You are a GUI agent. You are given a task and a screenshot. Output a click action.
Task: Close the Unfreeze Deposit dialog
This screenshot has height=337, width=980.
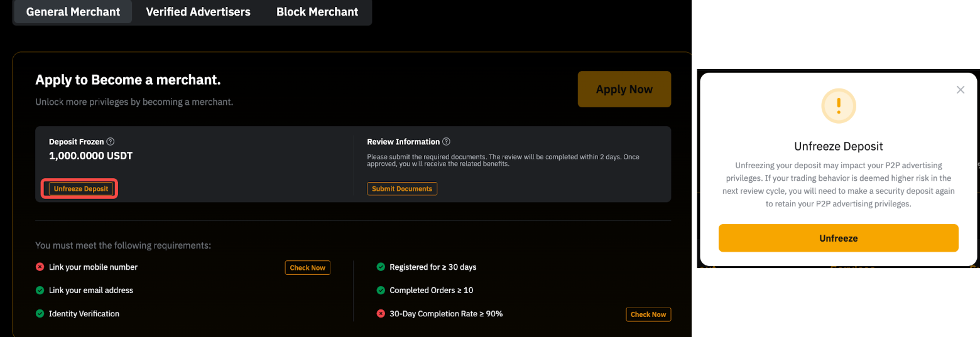(960, 90)
